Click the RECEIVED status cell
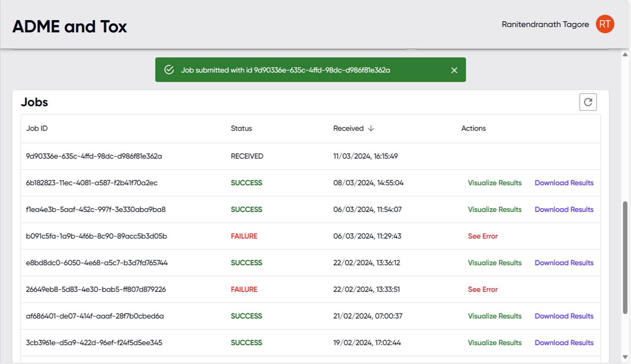 247,156
